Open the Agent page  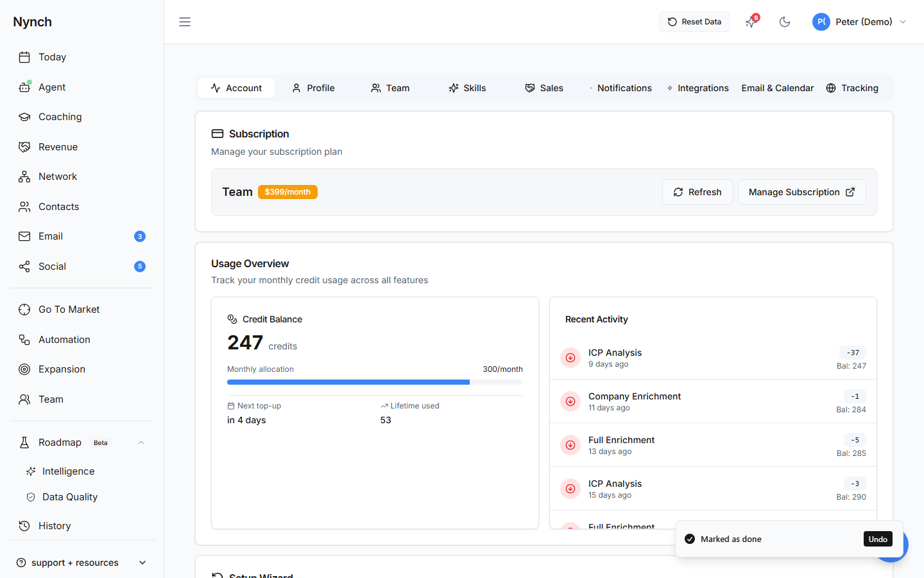tap(81, 87)
